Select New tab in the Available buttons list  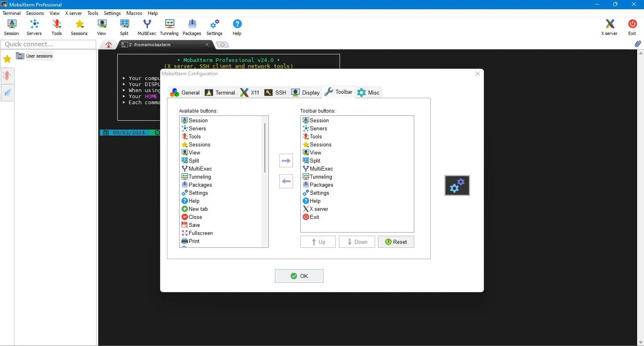(x=195, y=209)
